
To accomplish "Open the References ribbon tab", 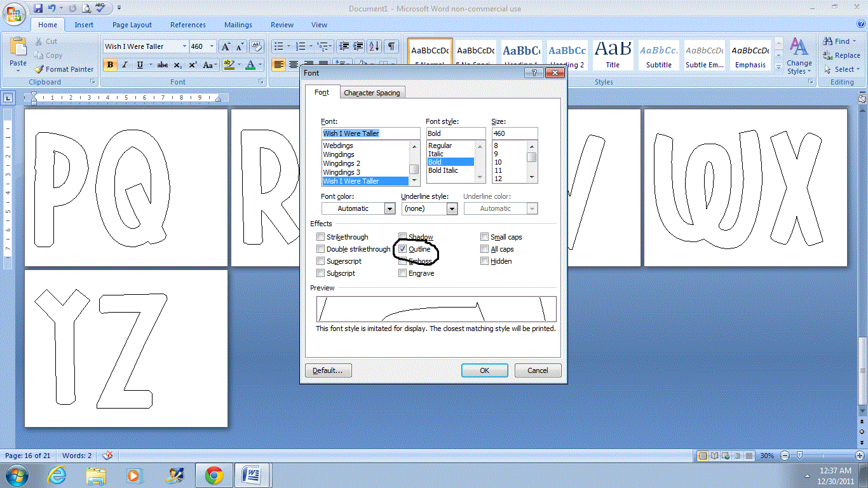I will 188,25.
